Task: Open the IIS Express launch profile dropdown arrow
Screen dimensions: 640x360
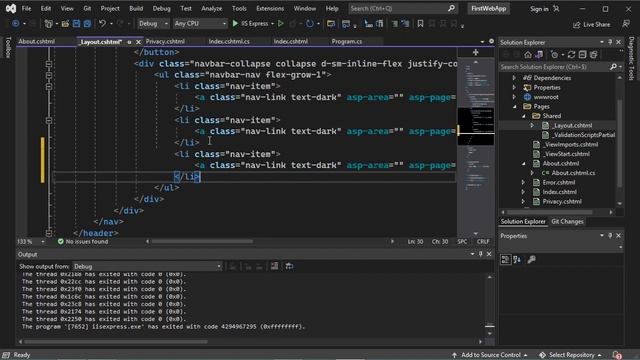Action: 272,24
